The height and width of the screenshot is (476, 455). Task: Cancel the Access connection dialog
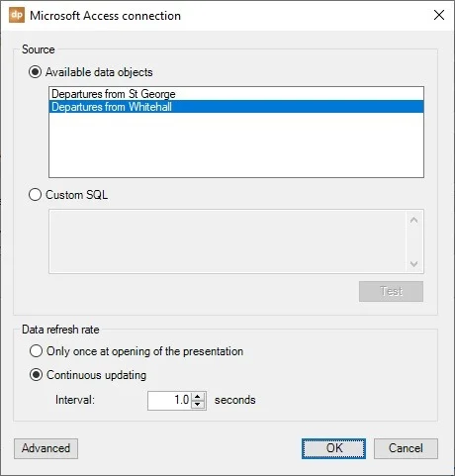click(x=406, y=448)
